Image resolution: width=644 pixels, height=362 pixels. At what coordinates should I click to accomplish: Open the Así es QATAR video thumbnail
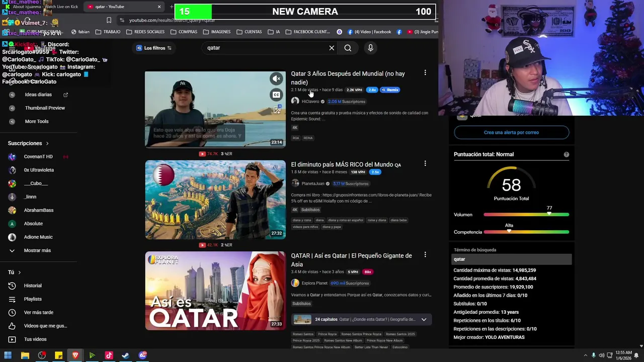pos(215,291)
